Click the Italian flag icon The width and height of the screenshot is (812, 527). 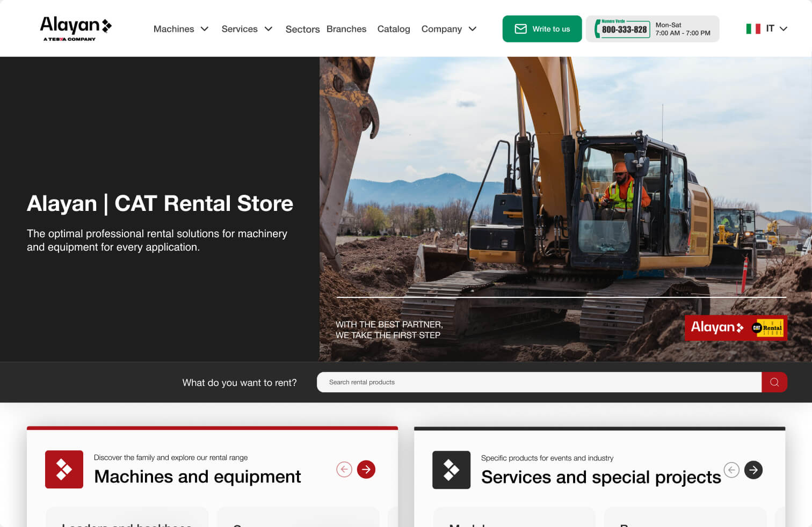753,29
